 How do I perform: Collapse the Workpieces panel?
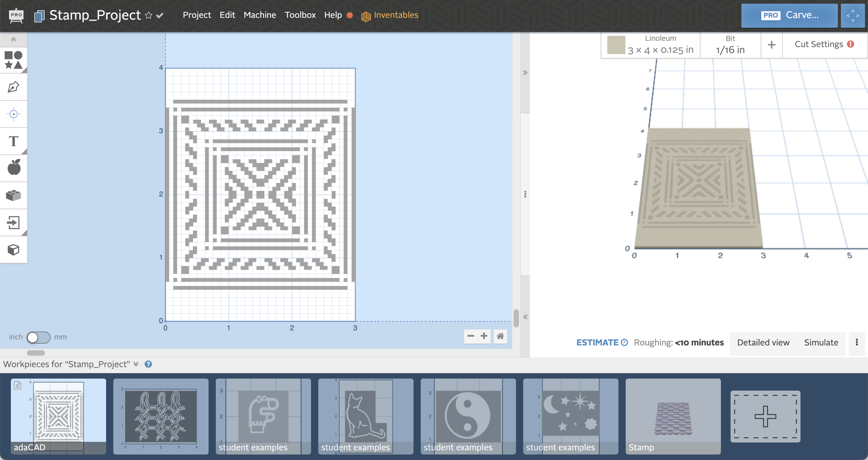coord(136,364)
